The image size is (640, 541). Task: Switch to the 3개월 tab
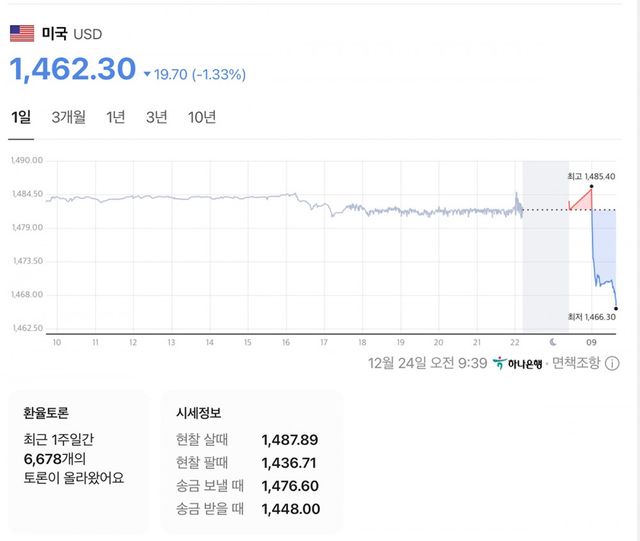tap(69, 117)
